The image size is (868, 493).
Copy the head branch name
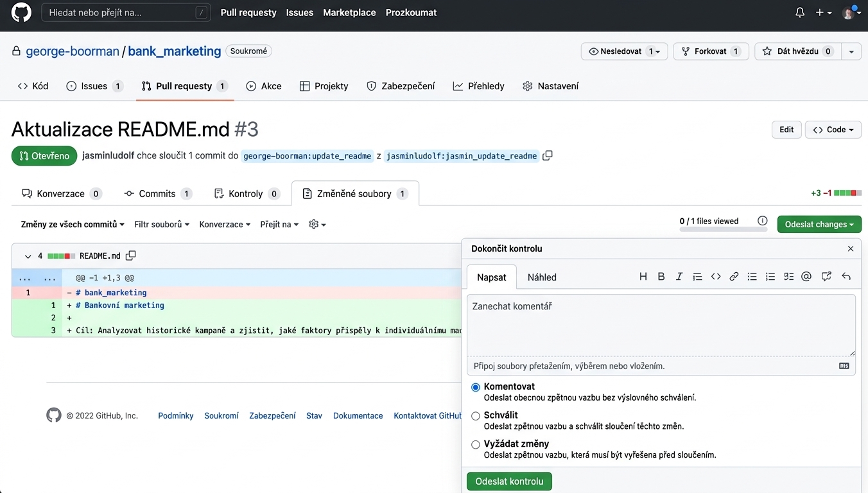pos(548,155)
